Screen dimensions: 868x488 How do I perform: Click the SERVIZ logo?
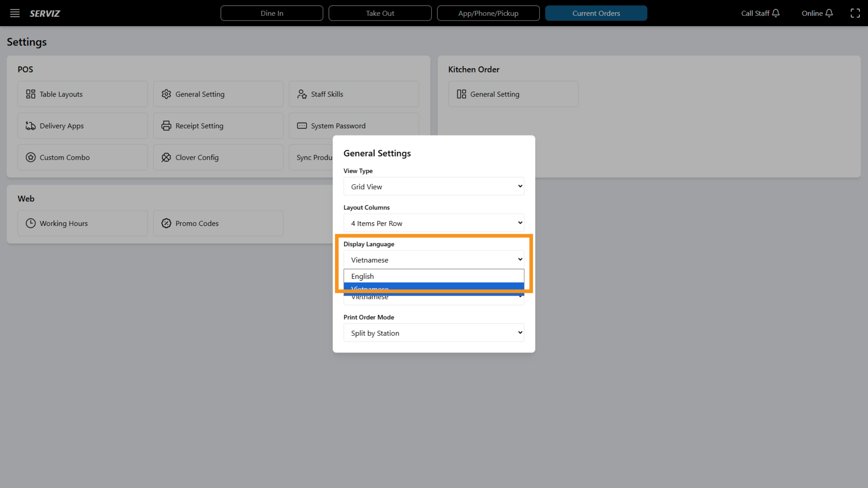coord(44,13)
